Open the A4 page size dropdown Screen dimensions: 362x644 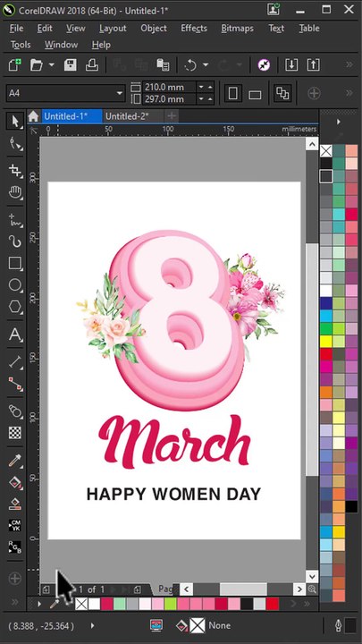click(120, 93)
